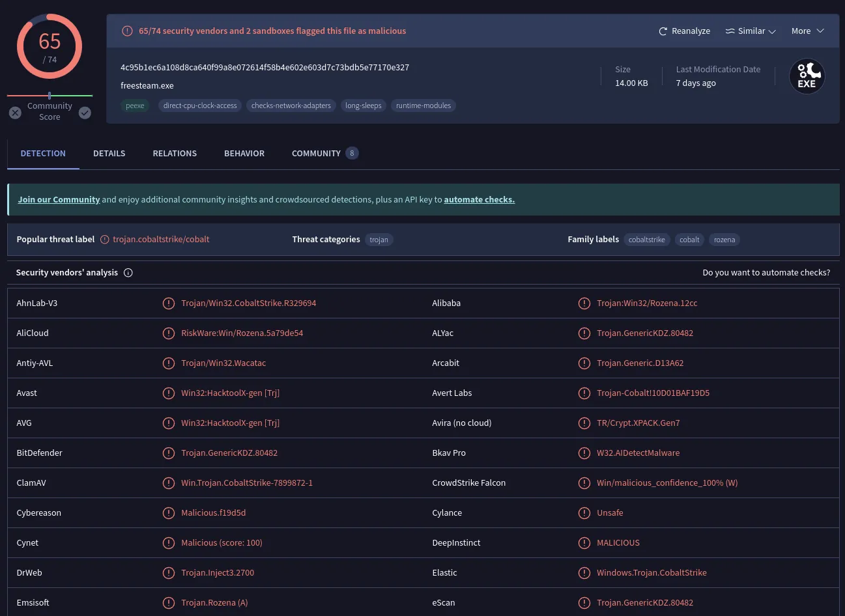
Task: Click the 14.00 KB size value
Action: 631,83
